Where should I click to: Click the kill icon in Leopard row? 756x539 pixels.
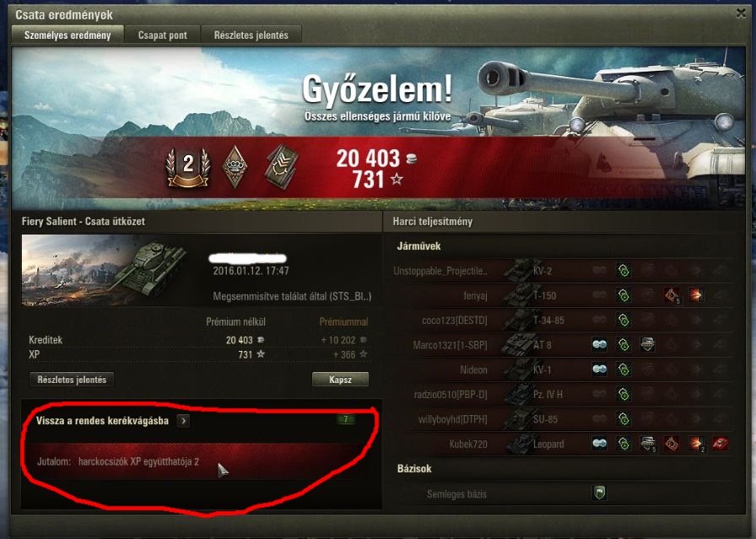pyautogui.click(x=720, y=444)
